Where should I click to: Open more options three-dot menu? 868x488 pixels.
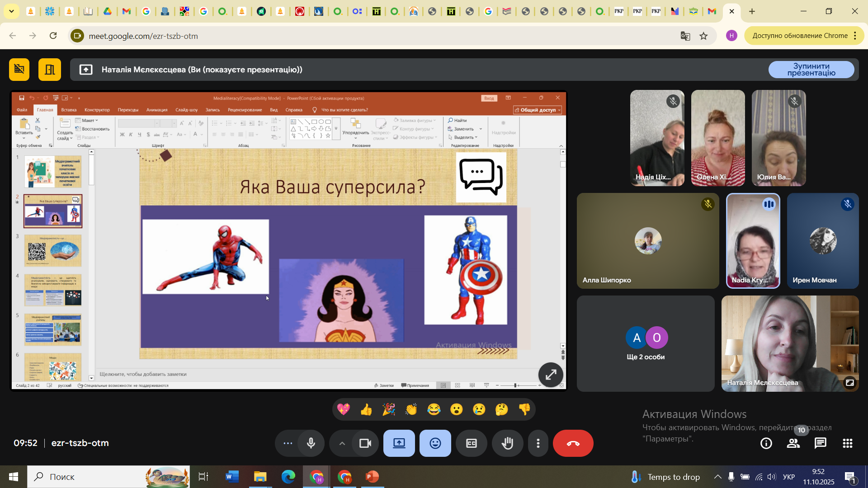[x=538, y=443]
